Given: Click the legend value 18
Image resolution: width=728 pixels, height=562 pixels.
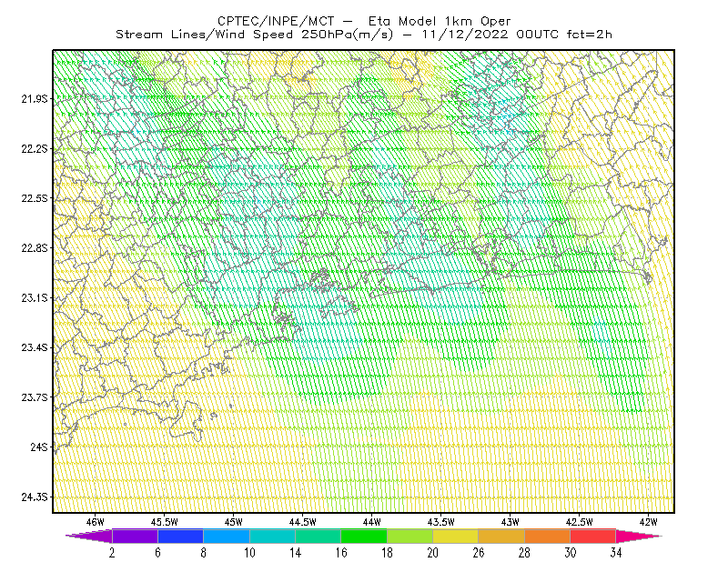Looking at the screenshot, I should pos(387,553).
